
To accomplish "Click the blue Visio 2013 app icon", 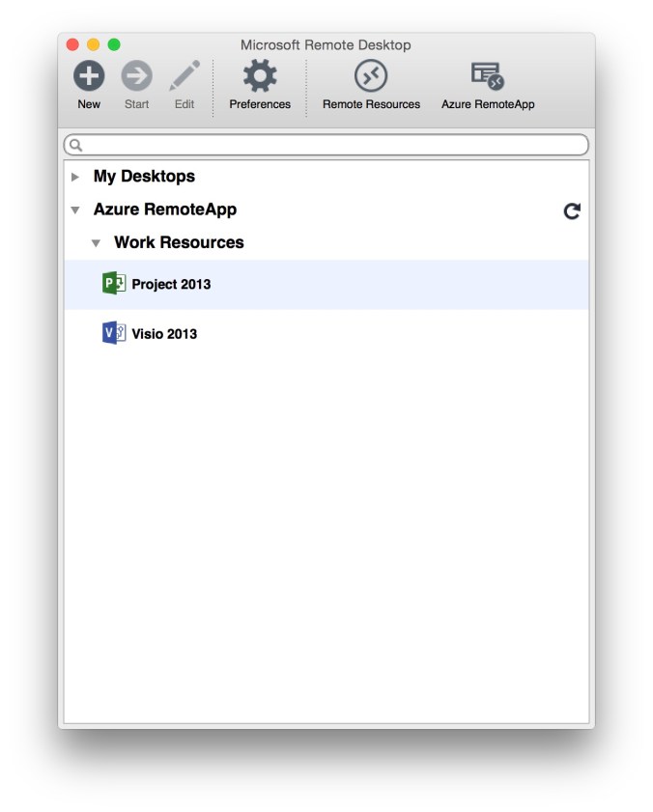I will 114,333.
